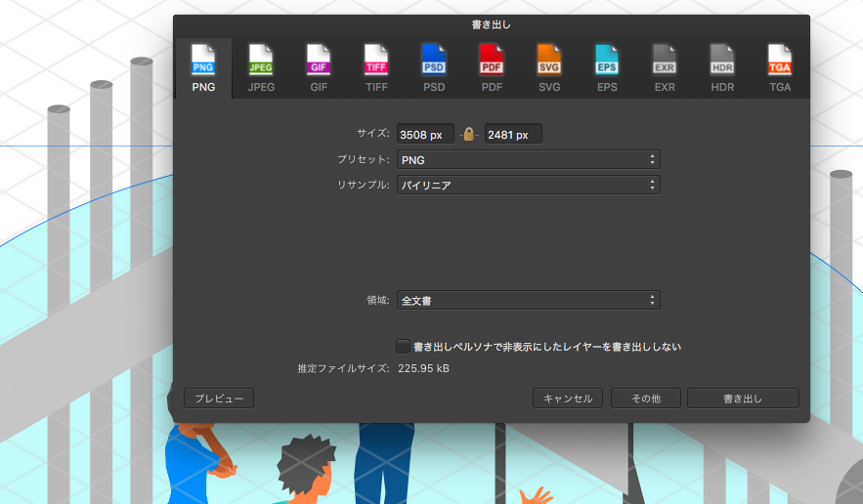This screenshot has height=504, width=863.
Task: Open the プリセット dropdown set to PNG
Action: 529,159
